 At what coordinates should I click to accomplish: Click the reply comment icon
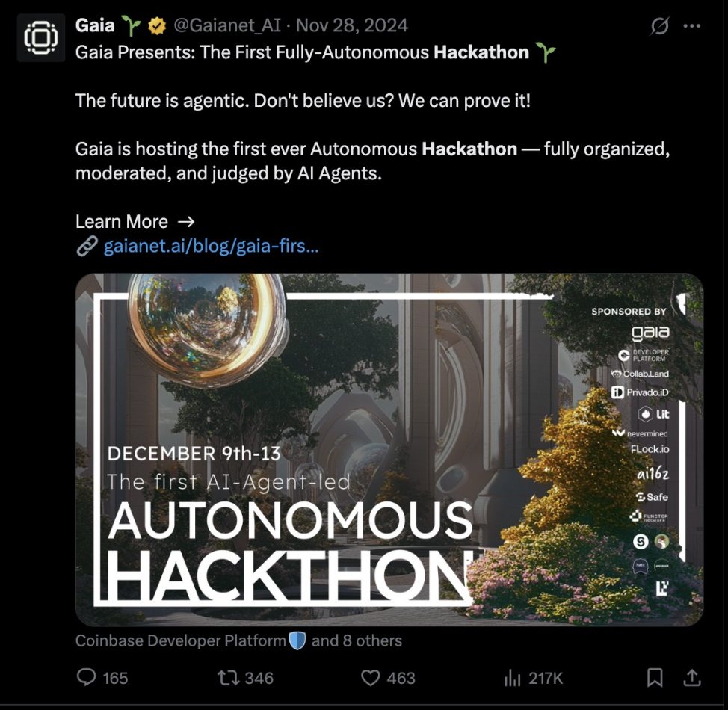tap(87, 678)
